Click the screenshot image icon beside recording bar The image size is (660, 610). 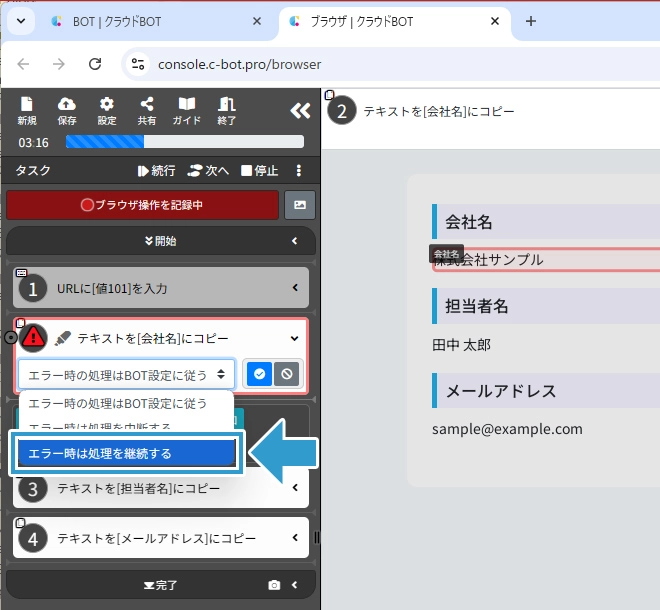click(x=300, y=205)
